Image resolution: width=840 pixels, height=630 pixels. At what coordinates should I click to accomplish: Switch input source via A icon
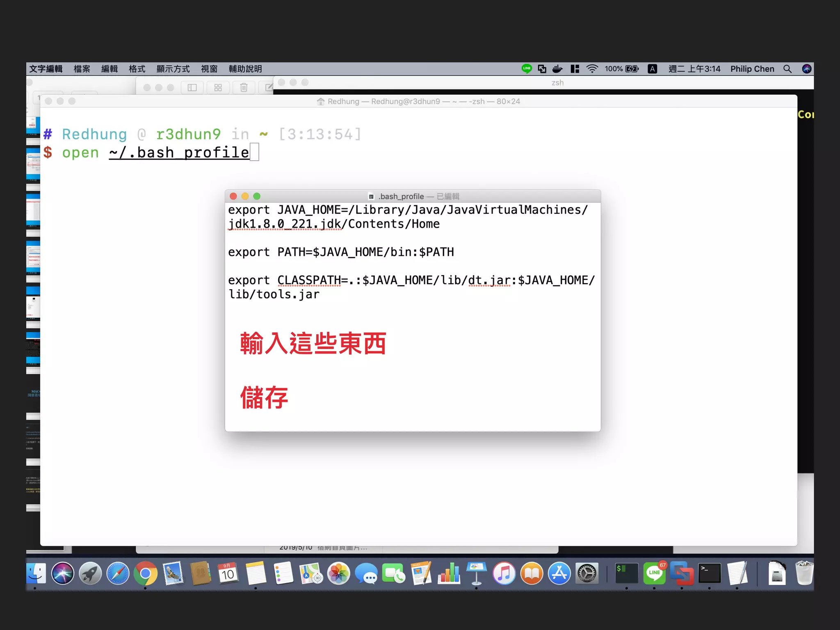[x=652, y=69]
